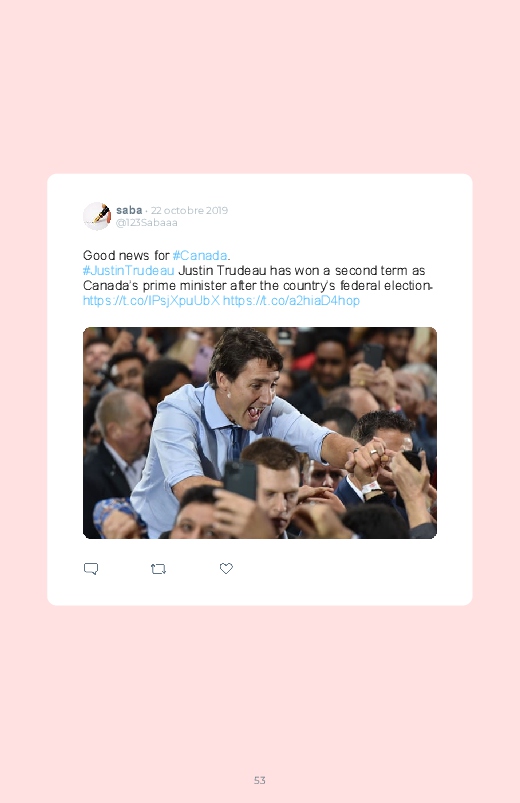Click the sentence about a second term

[301, 270]
